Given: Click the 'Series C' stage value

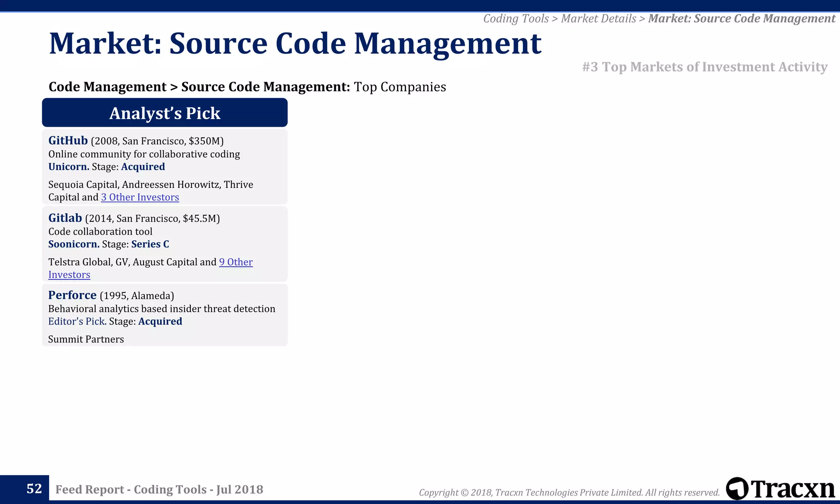Looking at the screenshot, I should coord(150,244).
